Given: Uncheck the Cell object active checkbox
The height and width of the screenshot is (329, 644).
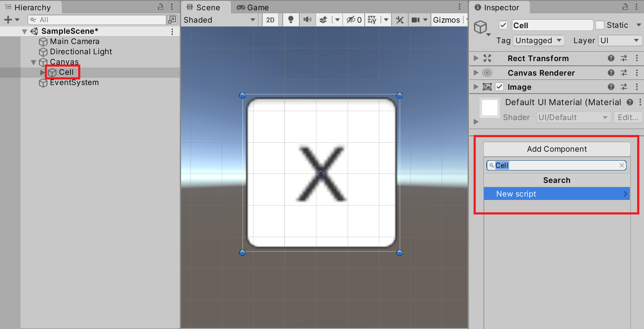Looking at the screenshot, I should coord(503,25).
